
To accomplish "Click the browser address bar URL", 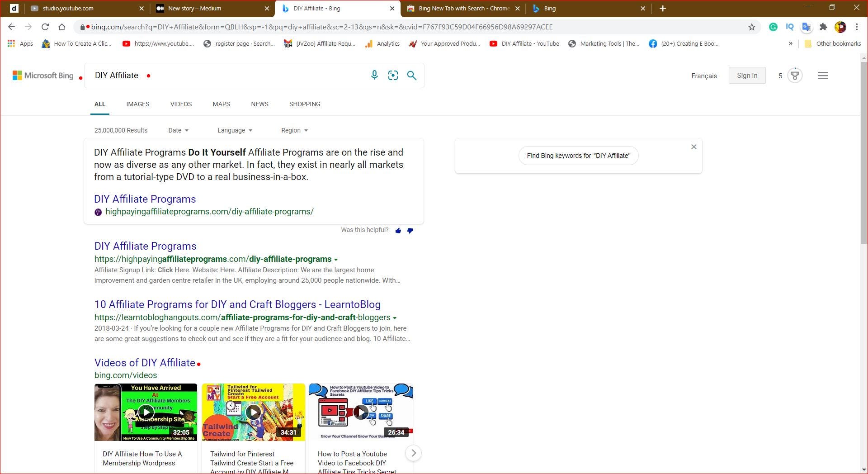I will click(321, 27).
